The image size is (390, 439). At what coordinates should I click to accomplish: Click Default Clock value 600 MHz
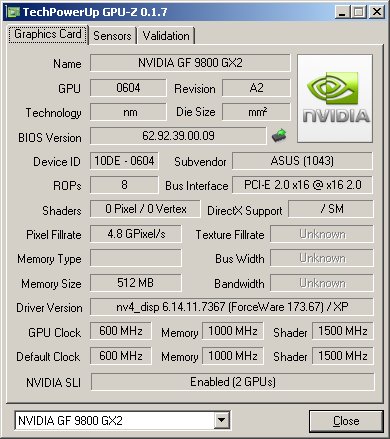pyautogui.click(x=120, y=356)
